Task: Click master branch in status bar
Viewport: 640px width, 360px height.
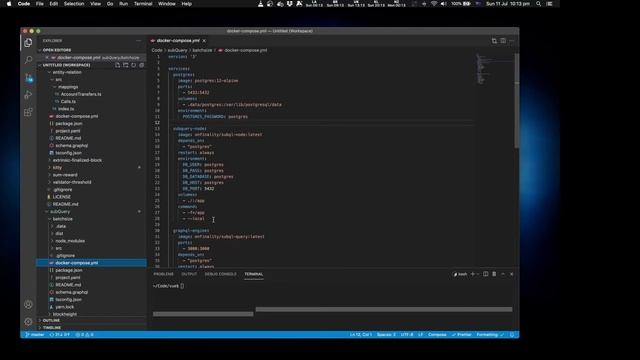Action: tap(35, 335)
